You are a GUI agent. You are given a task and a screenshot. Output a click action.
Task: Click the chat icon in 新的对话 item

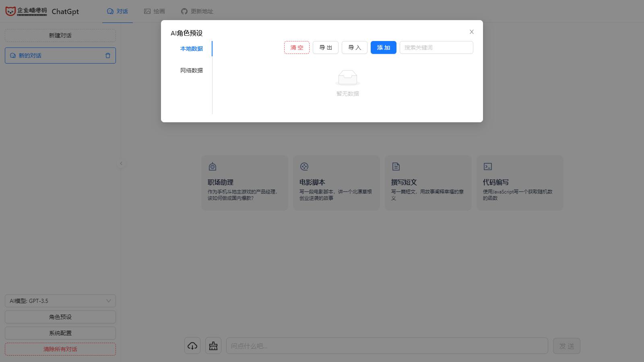pyautogui.click(x=13, y=56)
